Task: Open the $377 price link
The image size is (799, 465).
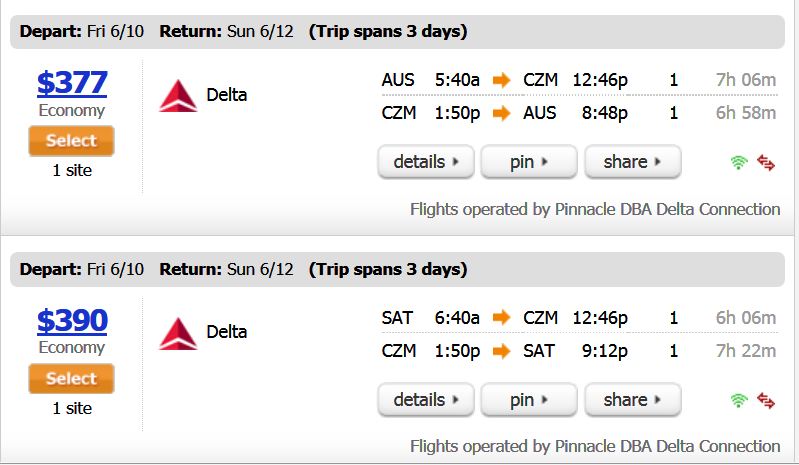Action: coord(72,83)
